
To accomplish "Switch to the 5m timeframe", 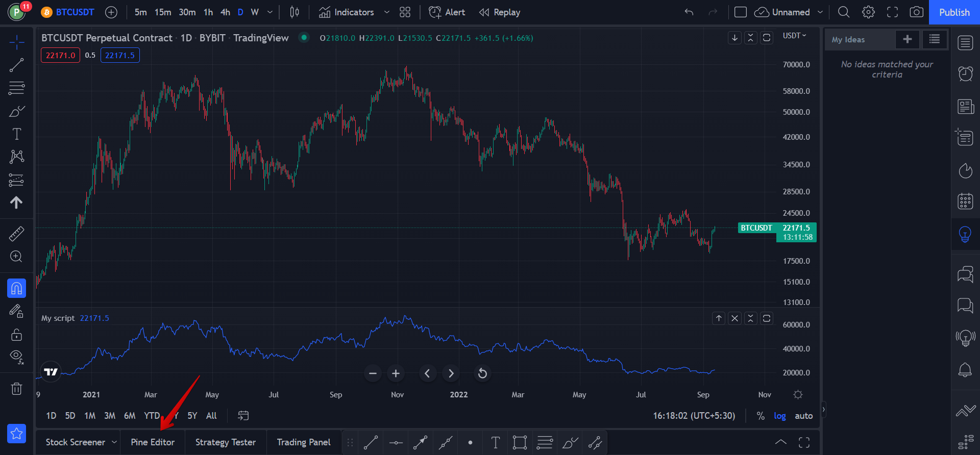I will tap(141, 12).
